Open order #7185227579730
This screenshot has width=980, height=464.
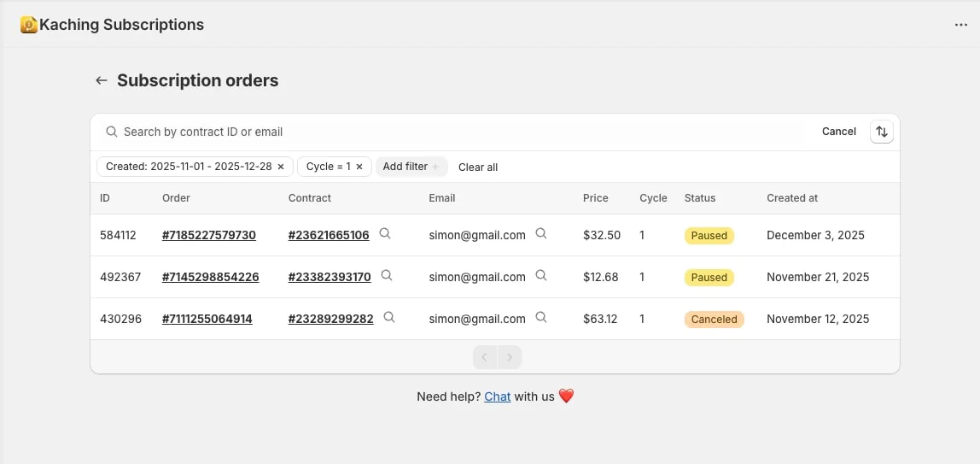(x=209, y=235)
